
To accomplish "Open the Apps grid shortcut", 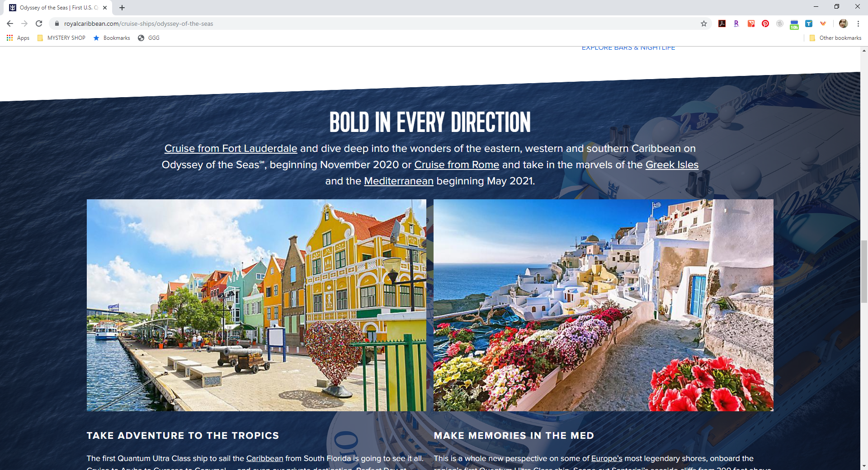I will point(18,38).
